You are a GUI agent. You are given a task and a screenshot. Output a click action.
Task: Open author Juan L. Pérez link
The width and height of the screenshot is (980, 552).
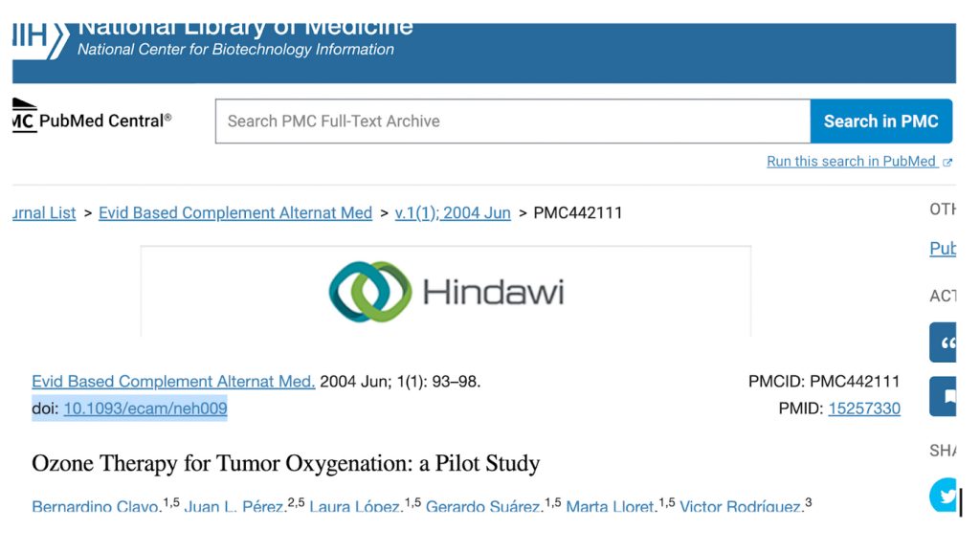(235, 506)
